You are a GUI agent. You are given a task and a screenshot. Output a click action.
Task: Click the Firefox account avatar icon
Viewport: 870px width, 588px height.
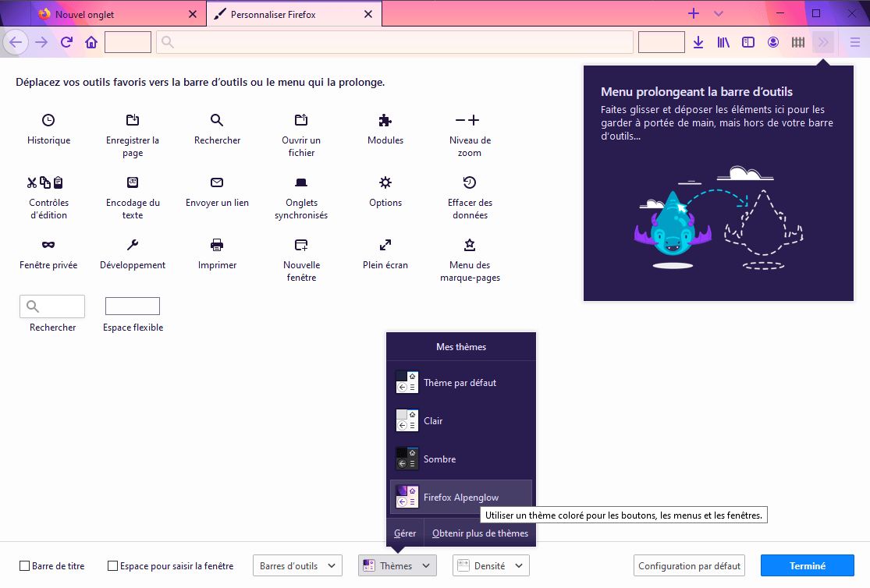click(773, 42)
